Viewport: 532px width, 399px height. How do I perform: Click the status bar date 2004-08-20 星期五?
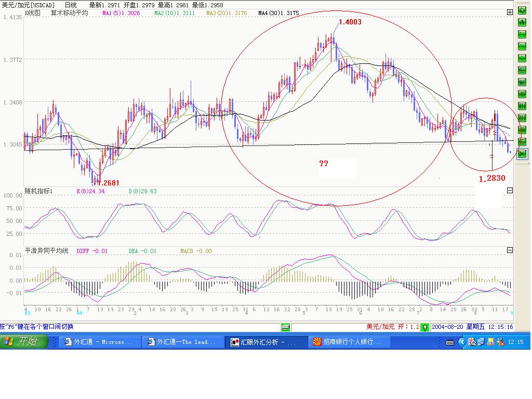458,327
